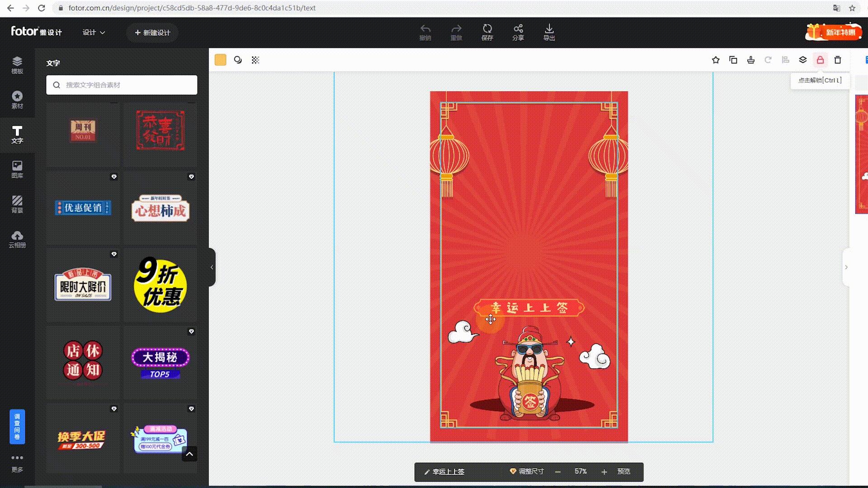Select the 周刊 NO.01 text template

tap(83, 131)
